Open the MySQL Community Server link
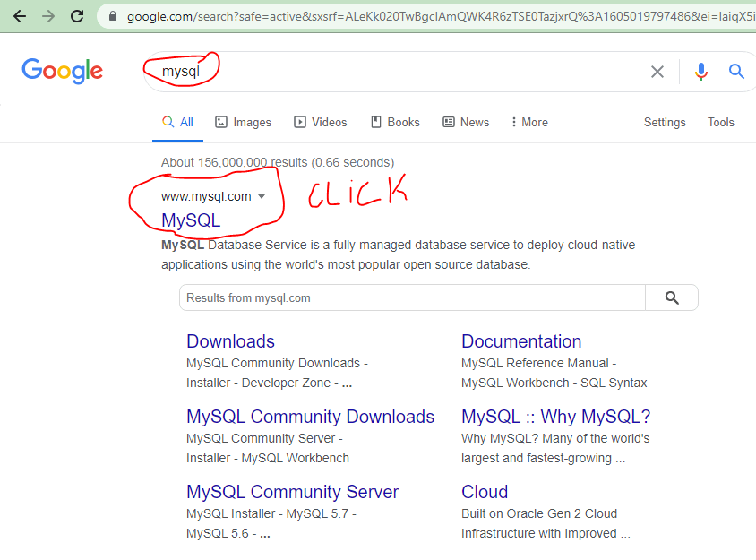 coord(293,492)
